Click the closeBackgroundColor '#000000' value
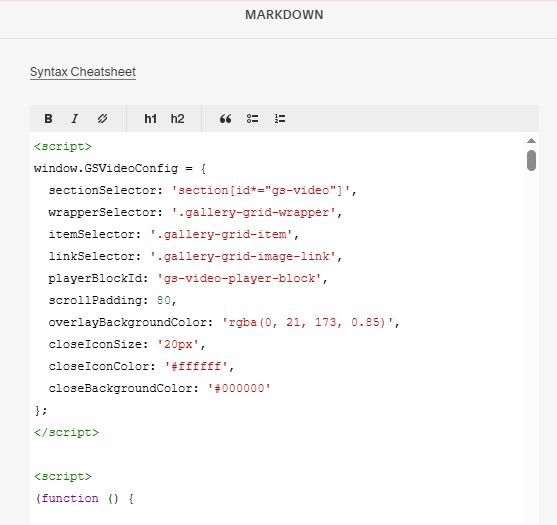 239,388
